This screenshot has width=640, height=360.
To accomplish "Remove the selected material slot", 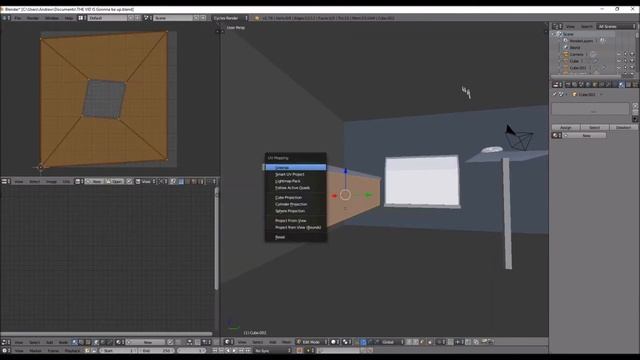I will [635, 111].
